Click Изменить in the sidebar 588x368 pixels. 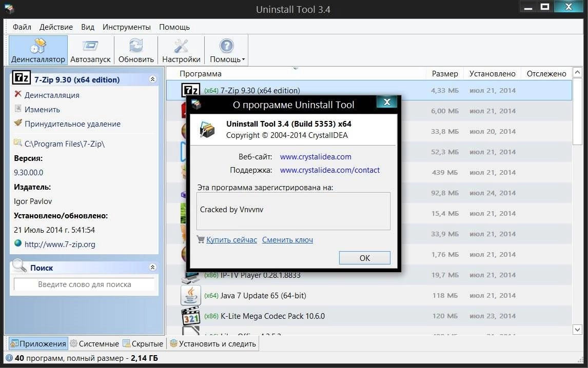42,109
